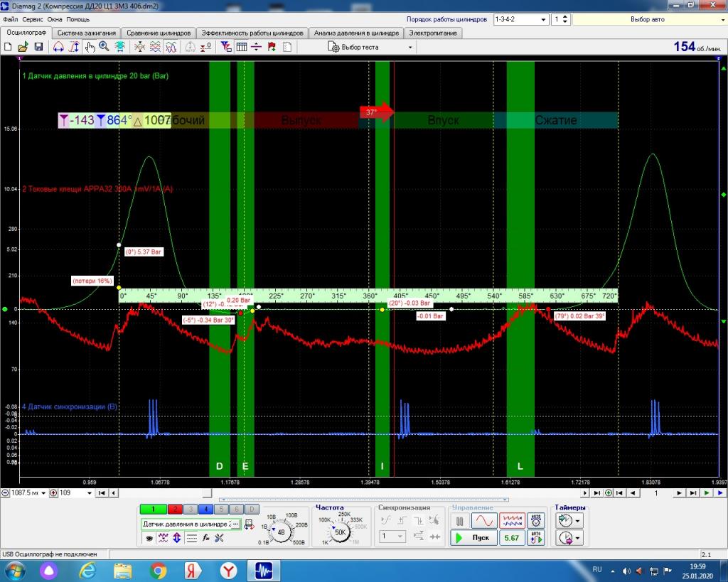
Task: Open the second timer dropdown under Таймеры
Action: click(x=577, y=539)
